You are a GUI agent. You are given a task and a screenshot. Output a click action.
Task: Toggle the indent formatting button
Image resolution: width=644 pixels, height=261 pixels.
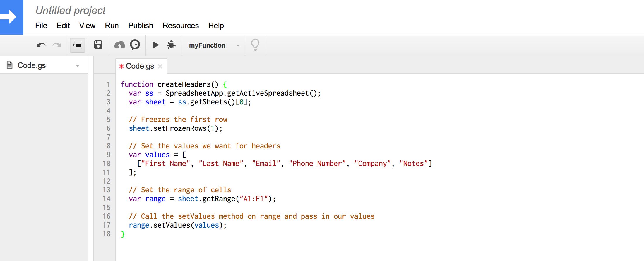coord(77,45)
